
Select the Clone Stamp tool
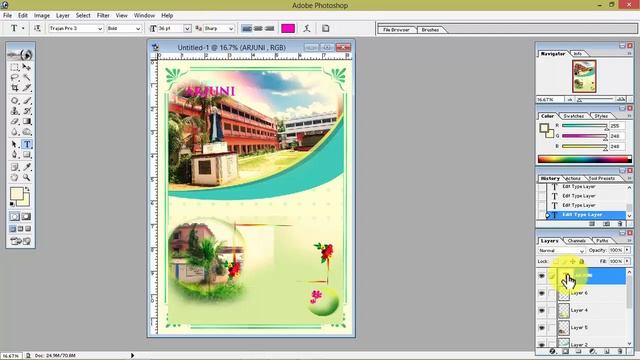click(15, 111)
